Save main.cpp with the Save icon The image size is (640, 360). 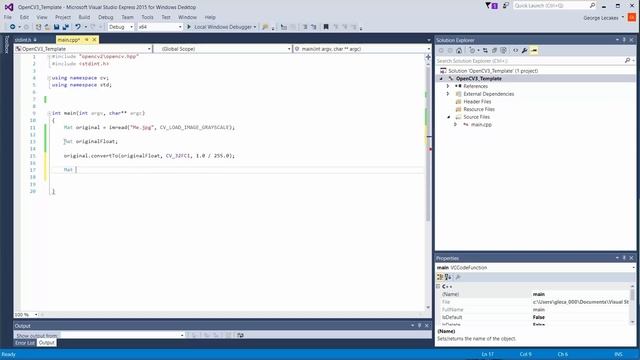(x=56, y=27)
